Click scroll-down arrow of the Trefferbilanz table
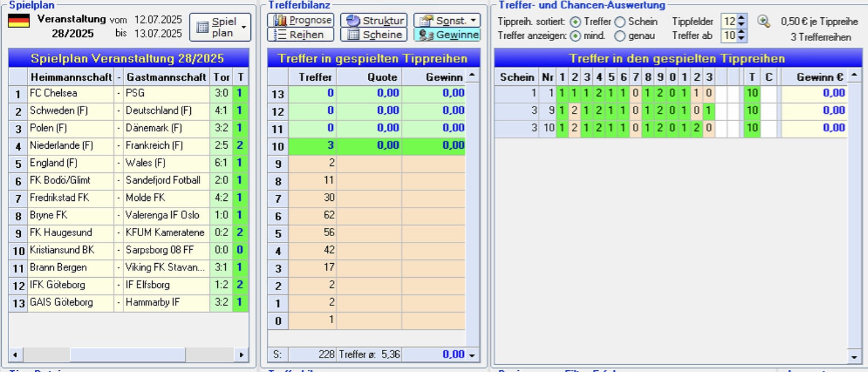 472,355
